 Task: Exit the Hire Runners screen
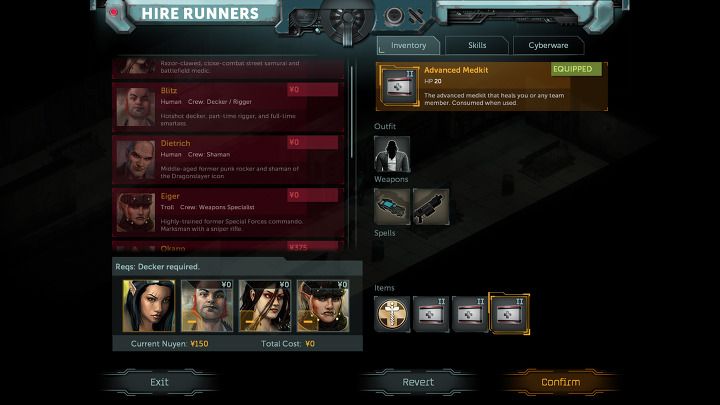(159, 382)
